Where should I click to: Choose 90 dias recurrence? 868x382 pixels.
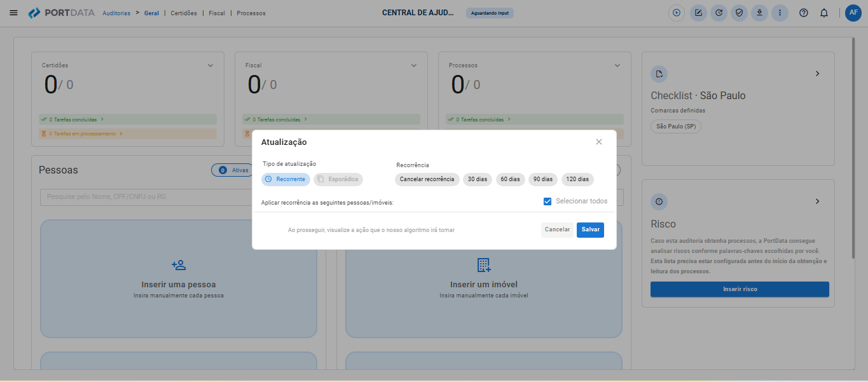coord(543,179)
